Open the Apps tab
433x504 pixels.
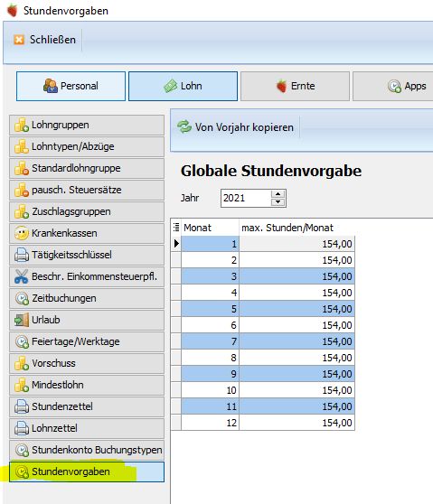393,86
